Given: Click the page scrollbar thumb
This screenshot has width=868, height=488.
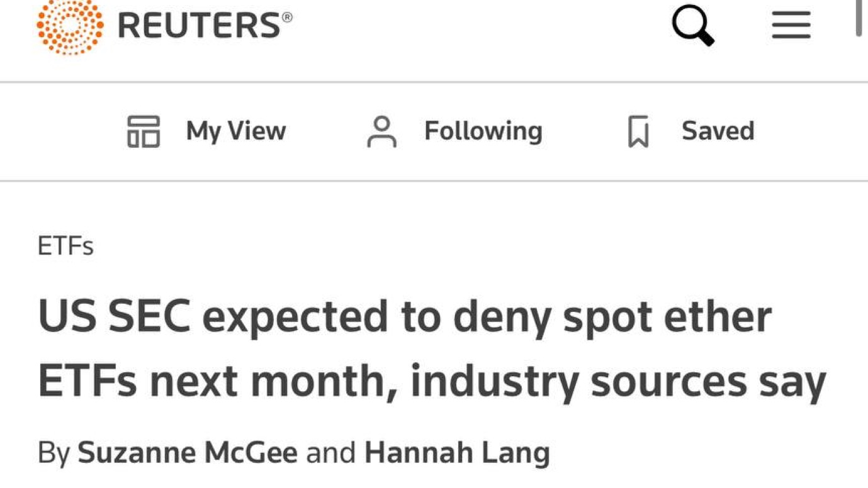Looking at the screenshot, I should pos(859,18).
